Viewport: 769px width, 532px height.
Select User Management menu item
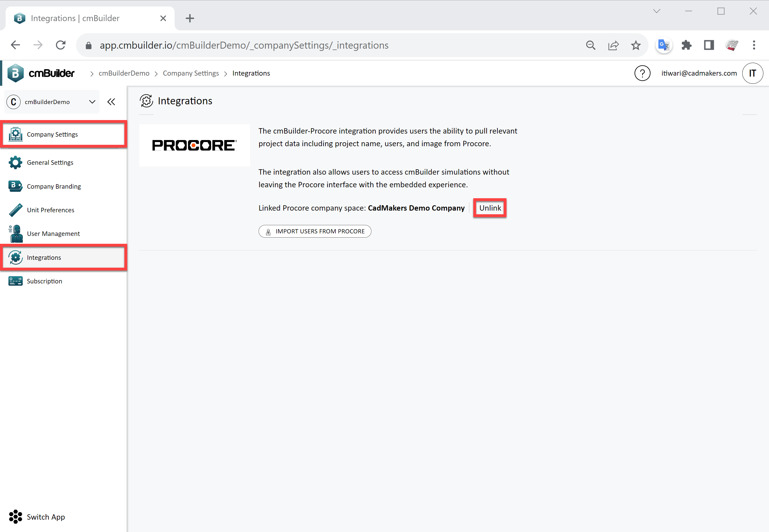pyautogui.click(x=63, y=233)
